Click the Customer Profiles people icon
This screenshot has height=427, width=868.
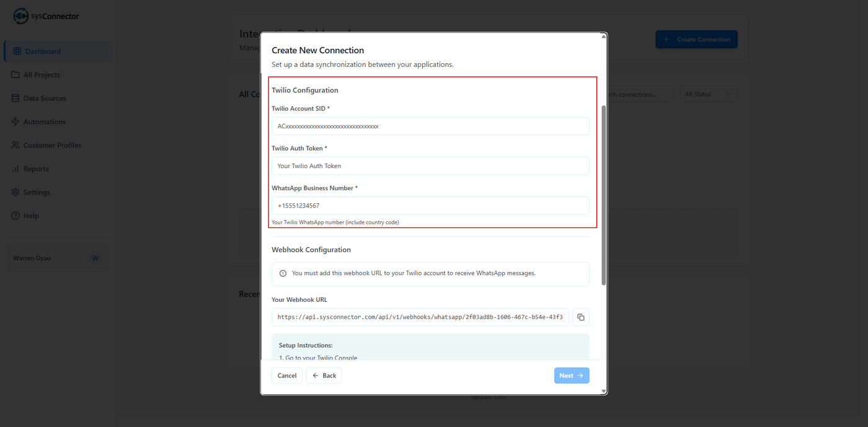[16, 146]
